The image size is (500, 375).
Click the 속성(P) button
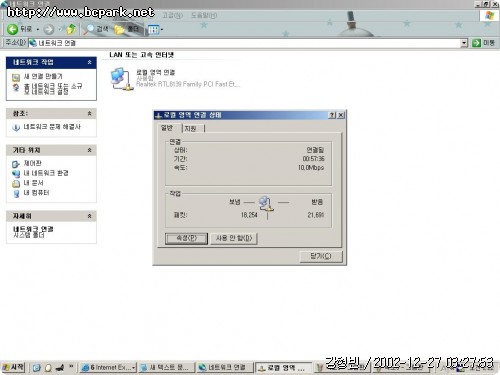[186, 238]
